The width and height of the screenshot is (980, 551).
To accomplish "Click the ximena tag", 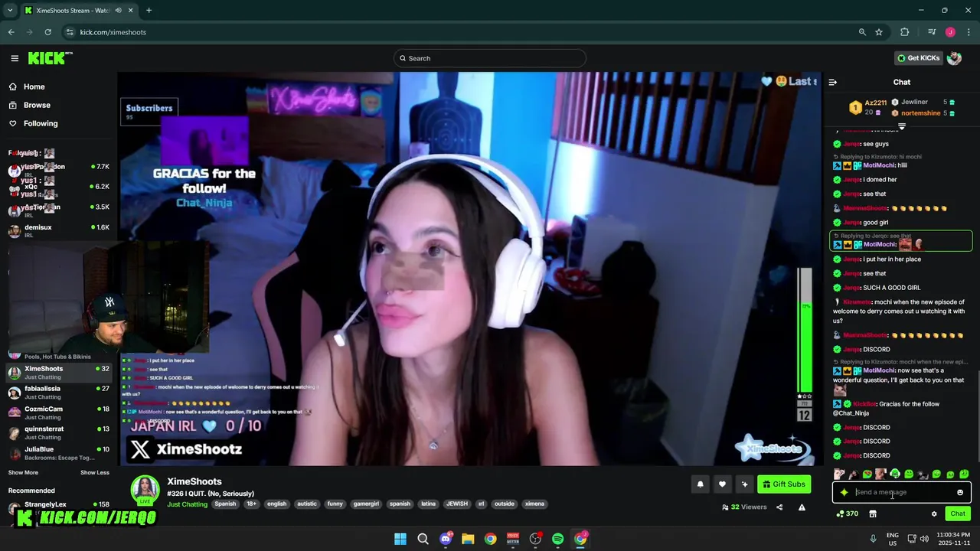I will point(534,504).
